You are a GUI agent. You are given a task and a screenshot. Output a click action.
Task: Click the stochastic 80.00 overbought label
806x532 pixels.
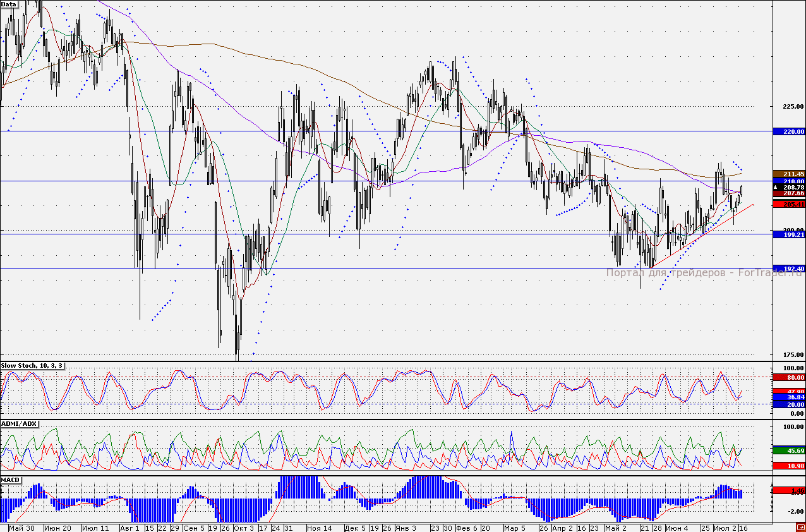click(789, 377)
